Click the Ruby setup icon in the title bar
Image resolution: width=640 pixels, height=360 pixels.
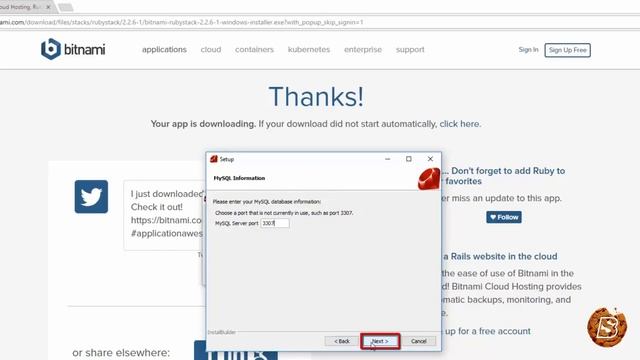point(214,159)
